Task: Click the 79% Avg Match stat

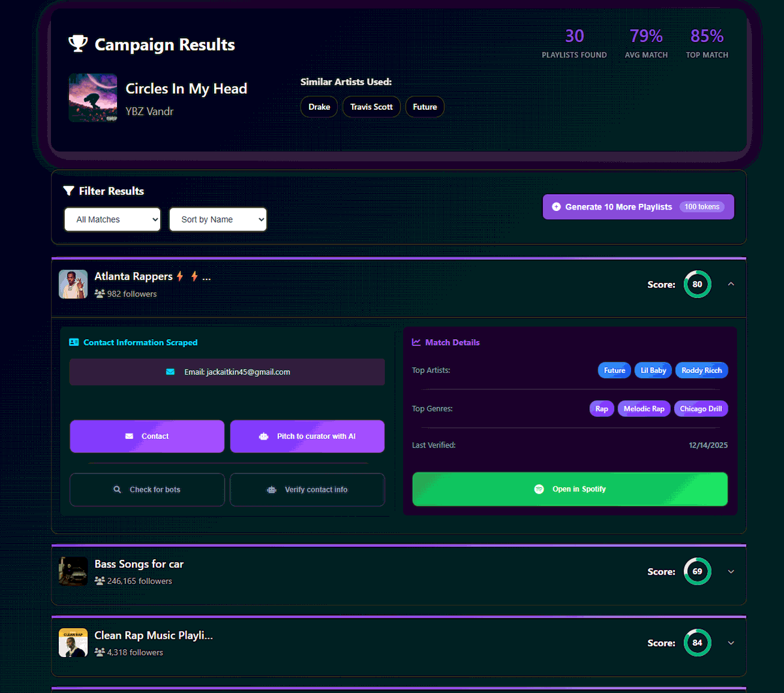Action: [646, 44]
